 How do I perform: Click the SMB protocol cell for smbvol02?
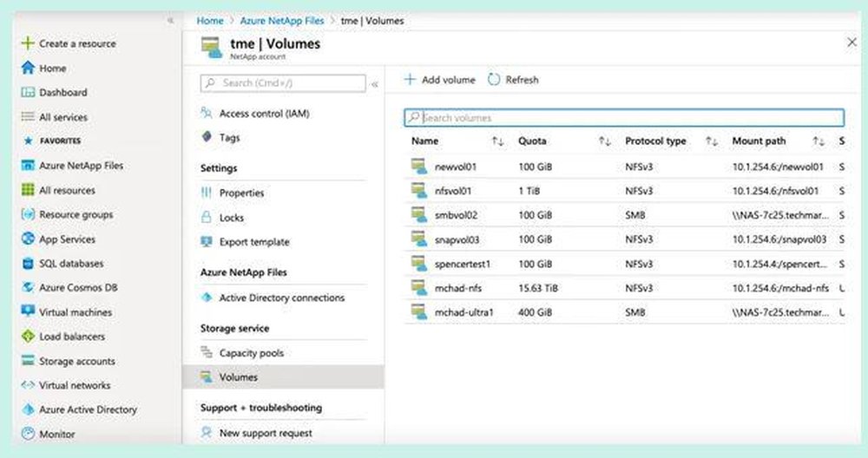pos(635,215)
